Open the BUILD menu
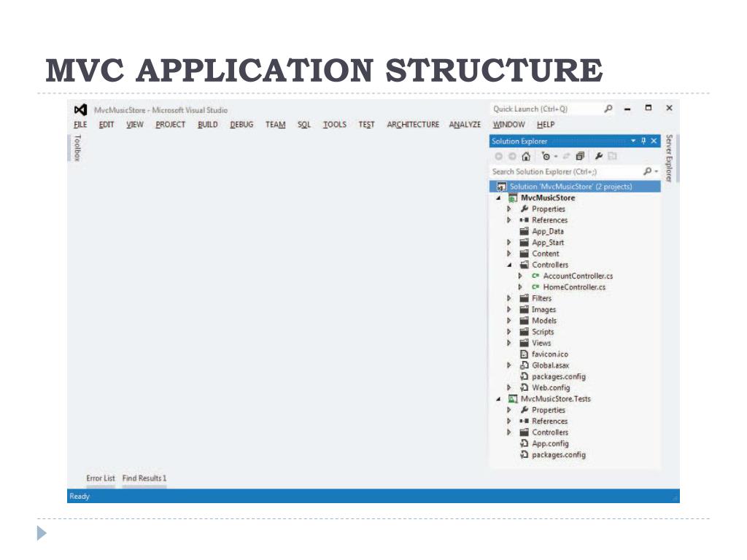747x560 pixels. pos(208,125)
